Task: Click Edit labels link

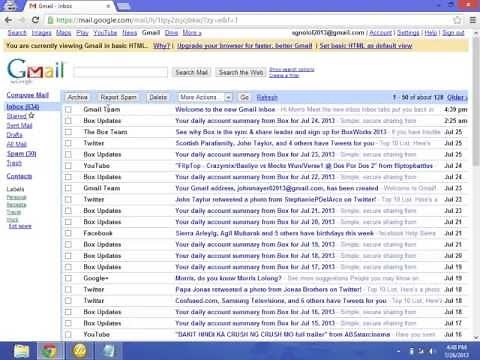Action: point(20,226)
